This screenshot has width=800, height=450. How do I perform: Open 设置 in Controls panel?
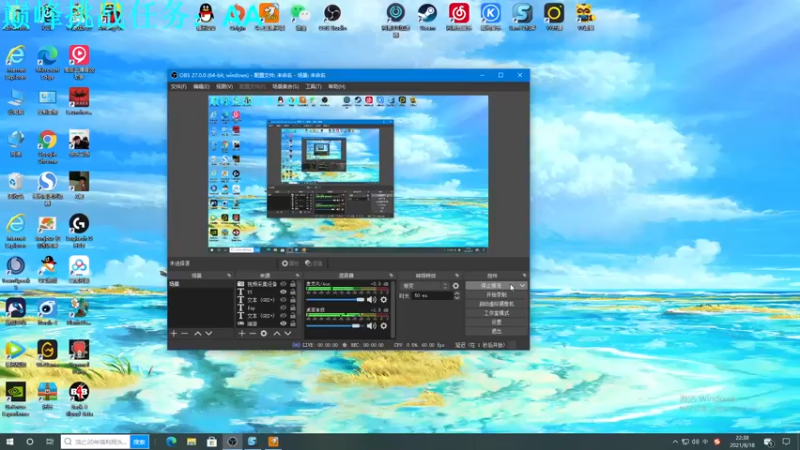[x=496, y=322]
